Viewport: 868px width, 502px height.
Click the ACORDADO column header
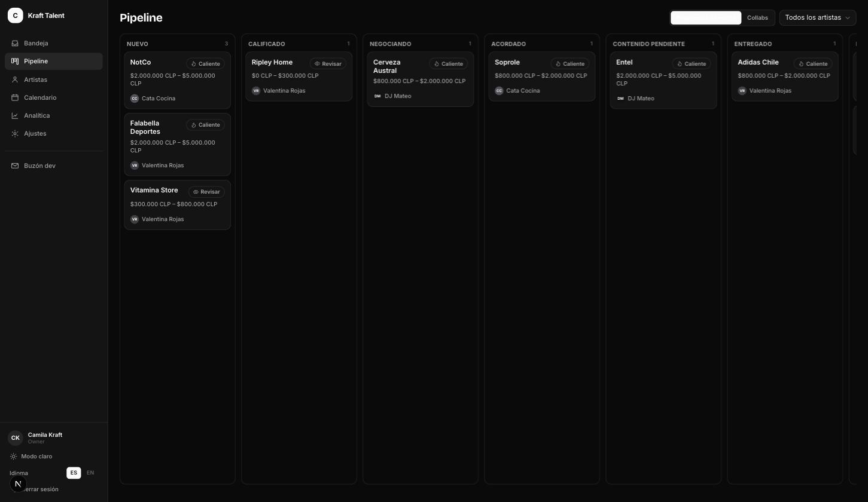tap(508, 44)
